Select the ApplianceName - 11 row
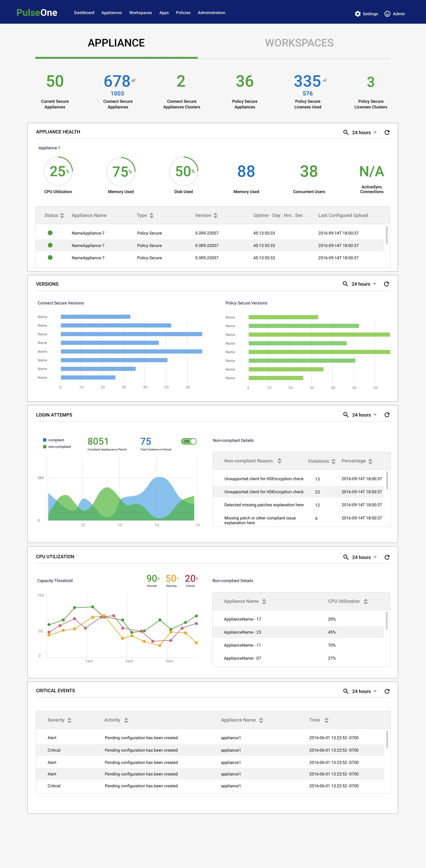The image size is (426, 868). pos(298,645)
